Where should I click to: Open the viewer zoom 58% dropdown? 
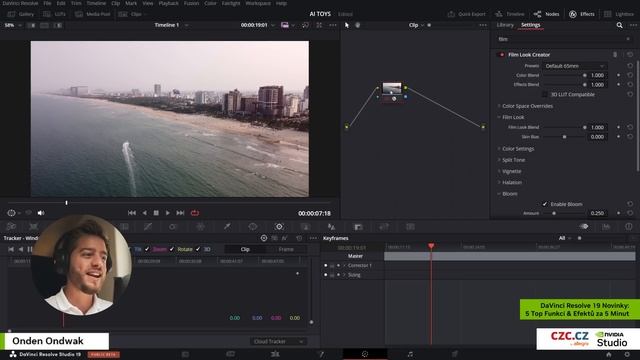point(12,25)
